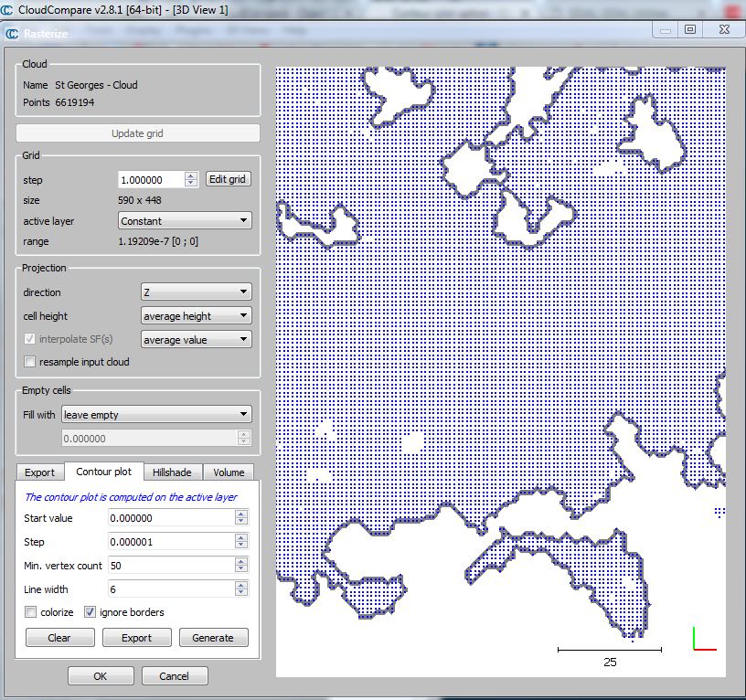Open the active layer dropdown
The image size is (746, 700).
[x=186, y=220]
